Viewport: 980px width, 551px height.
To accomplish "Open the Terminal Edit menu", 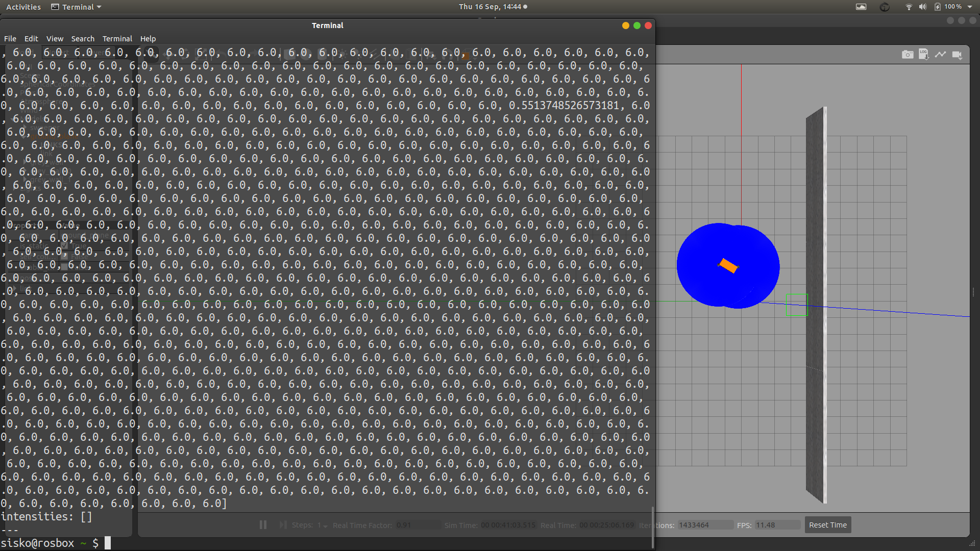I will [31, 39].
